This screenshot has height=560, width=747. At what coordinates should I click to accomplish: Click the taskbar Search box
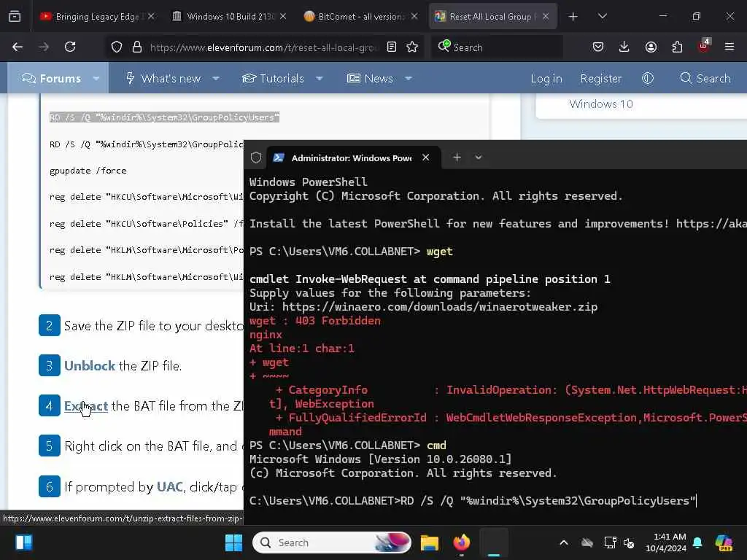click(332, 542)
